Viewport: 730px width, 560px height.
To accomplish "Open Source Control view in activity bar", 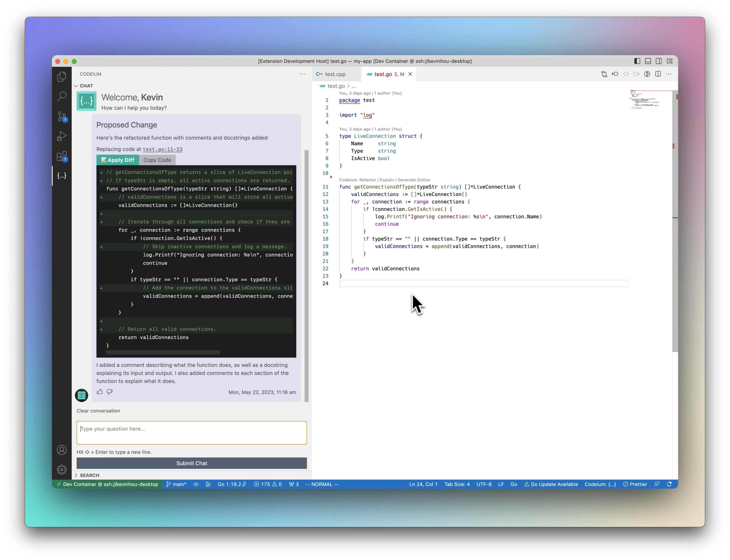I will pos(62,117).
